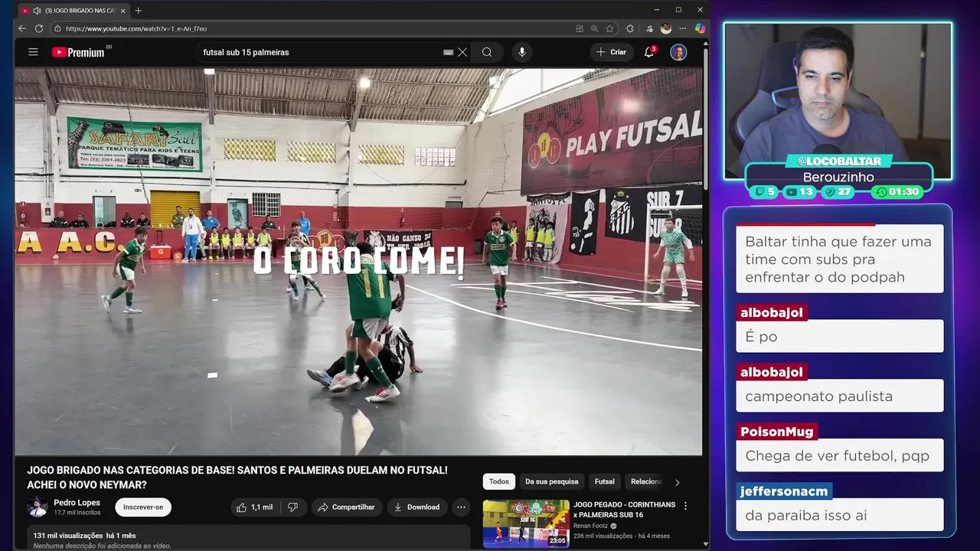980x551 pixels.
Task: Open the YouTube account avatar menu
Action: tap(678, 52)
